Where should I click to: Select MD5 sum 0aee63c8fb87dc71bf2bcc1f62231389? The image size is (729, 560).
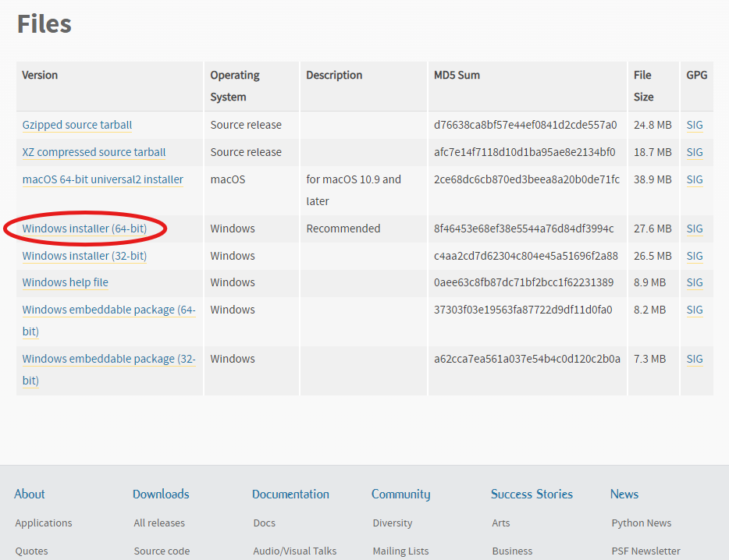(x=524, y=282)
